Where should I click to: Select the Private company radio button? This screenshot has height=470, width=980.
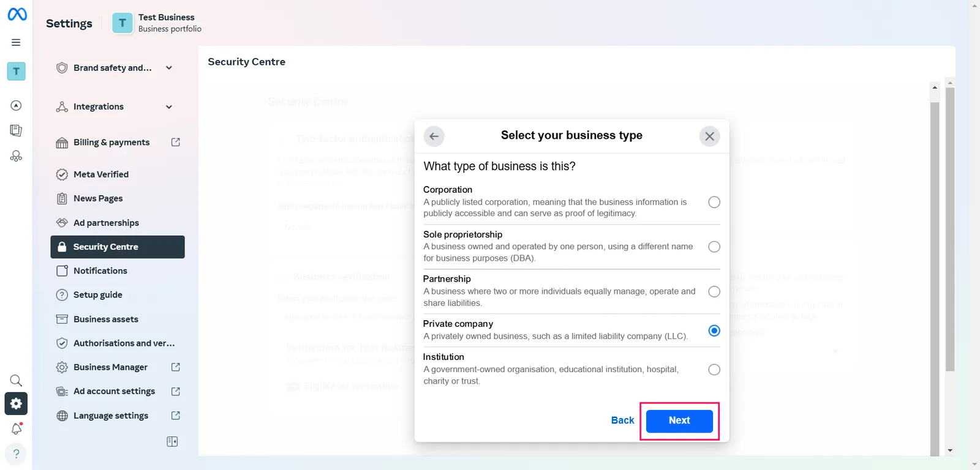(x=714, y=330)
